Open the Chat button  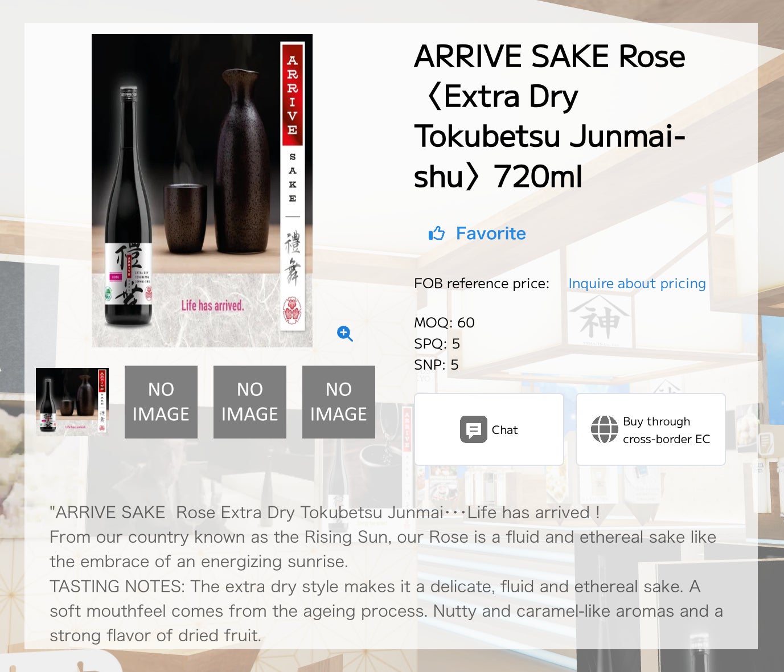click(x=489, y=429)
